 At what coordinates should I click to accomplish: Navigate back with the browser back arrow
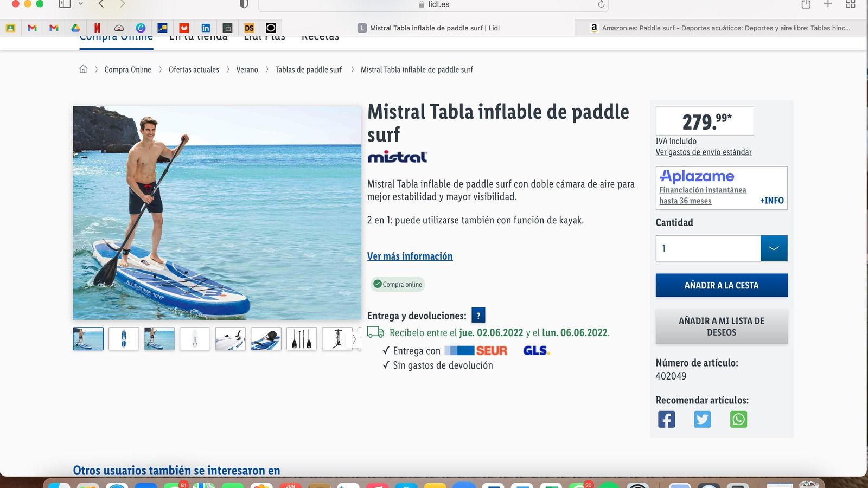click(x=101, y=5)
